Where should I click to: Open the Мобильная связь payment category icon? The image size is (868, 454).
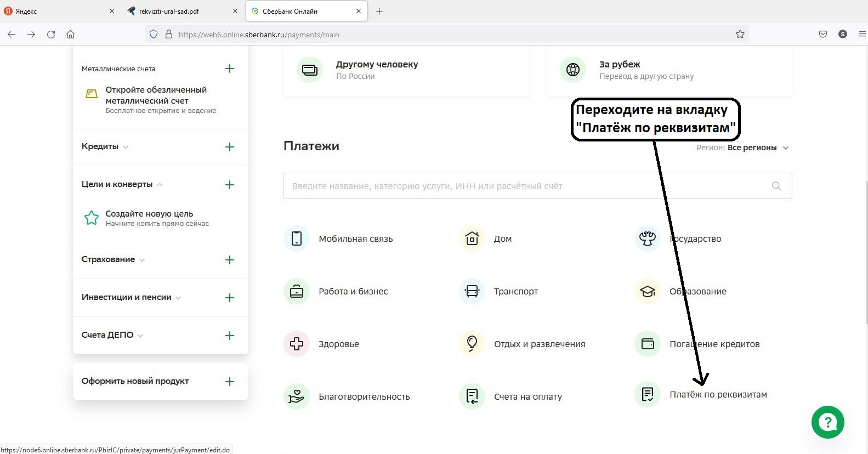[x=297, y=239]
